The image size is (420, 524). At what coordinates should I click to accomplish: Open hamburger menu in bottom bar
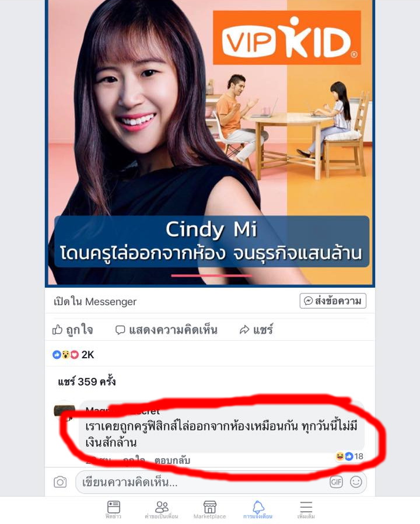[306, 509]
